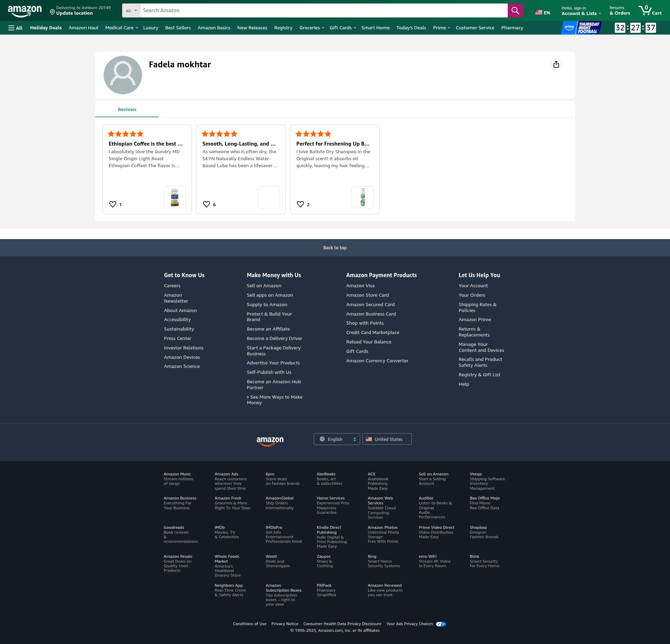The height and width of the screenshot is (644, 670).
Task: Open the coffee product thumbnail
Action: 175,197
